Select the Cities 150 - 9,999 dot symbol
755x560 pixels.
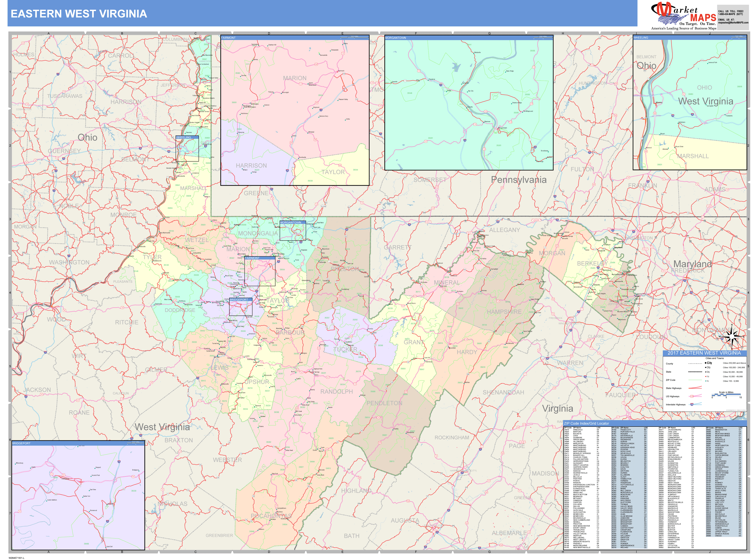tap(706, 381)
